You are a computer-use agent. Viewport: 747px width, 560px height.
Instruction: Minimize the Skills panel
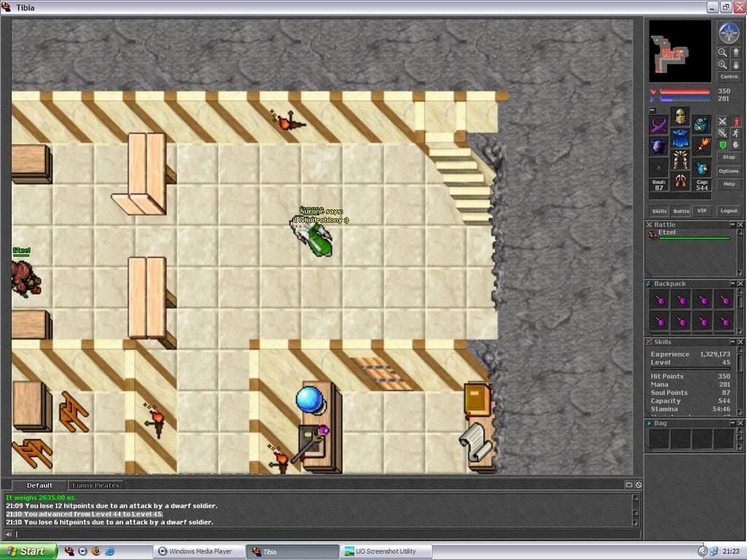pos(732,342)
